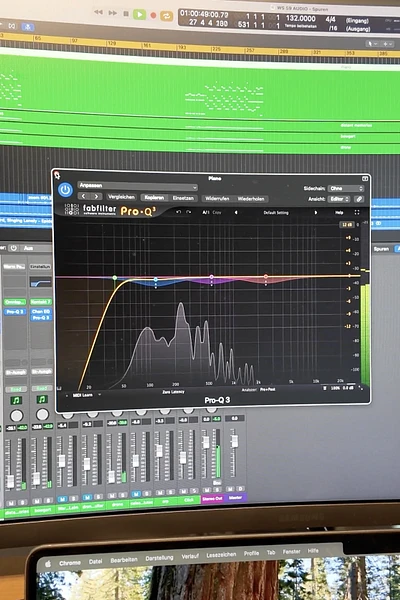Click the Einsetzen button

(183, 198)
